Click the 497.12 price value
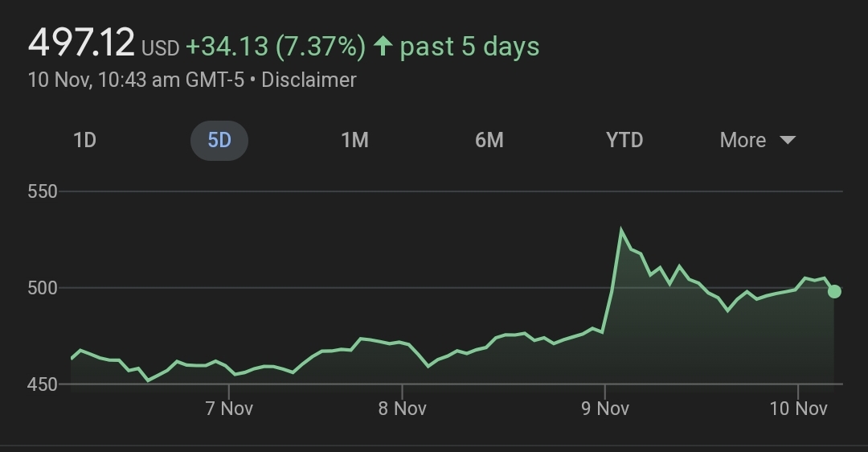The width and height of the screenshot is (868, 452). pos(81,42)
